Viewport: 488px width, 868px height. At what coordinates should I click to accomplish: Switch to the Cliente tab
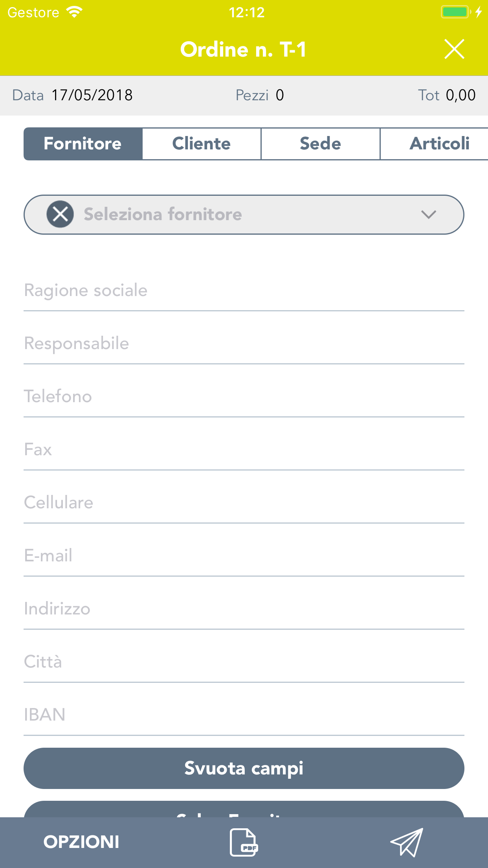[x=202, y=143]
